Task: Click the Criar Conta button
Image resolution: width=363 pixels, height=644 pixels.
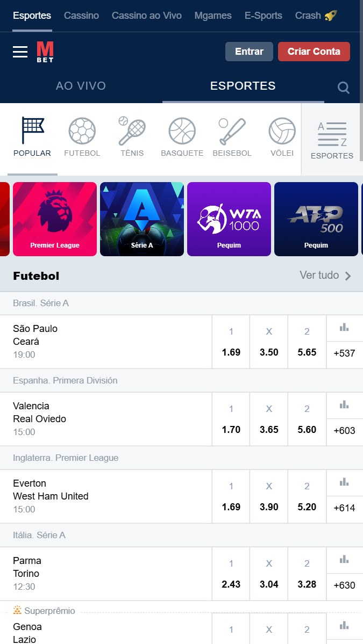Action: click(x=314, y=52)
